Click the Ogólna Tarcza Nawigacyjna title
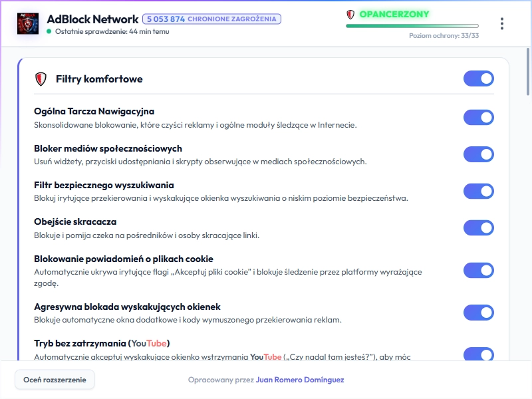 click(x=94, y=111)
